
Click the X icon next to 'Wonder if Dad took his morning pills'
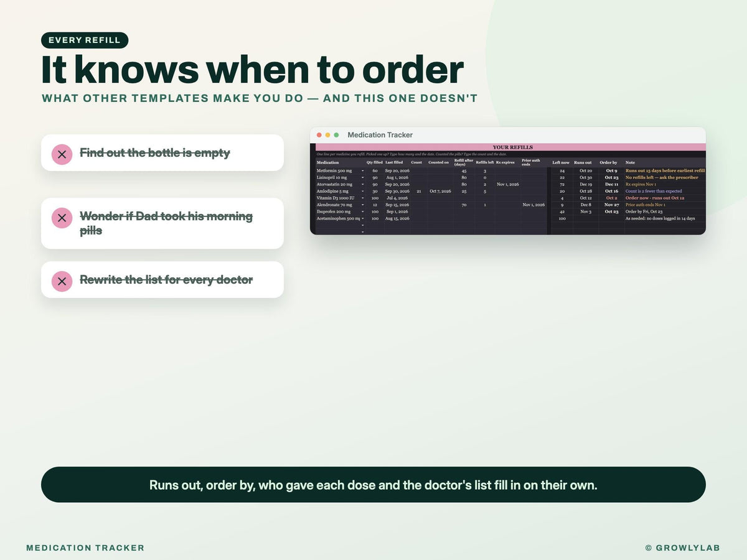(x=62, y=218)
